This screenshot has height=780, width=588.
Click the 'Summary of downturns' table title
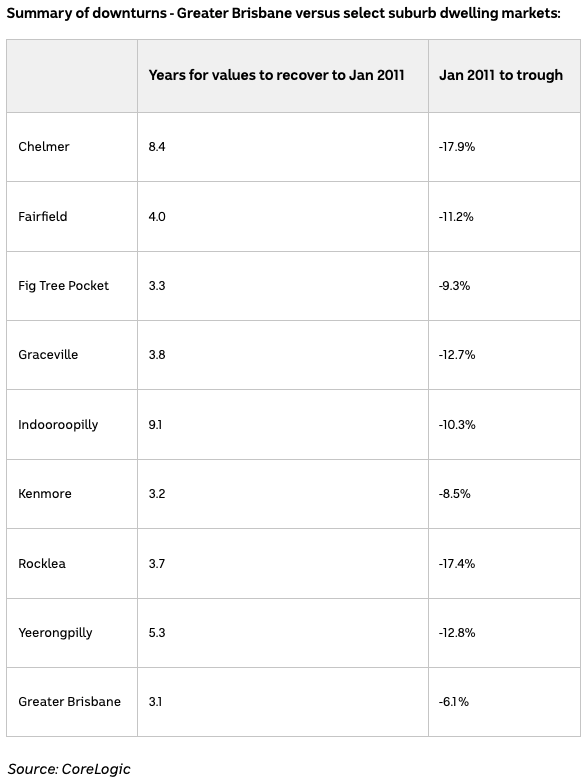coord(284,13)
